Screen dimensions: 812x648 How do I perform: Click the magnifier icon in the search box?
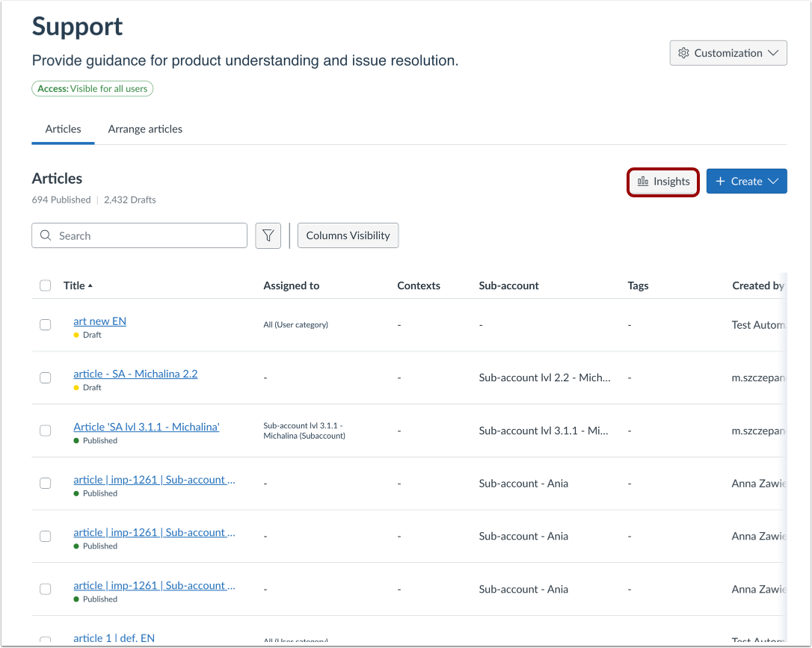click(46, 235)
